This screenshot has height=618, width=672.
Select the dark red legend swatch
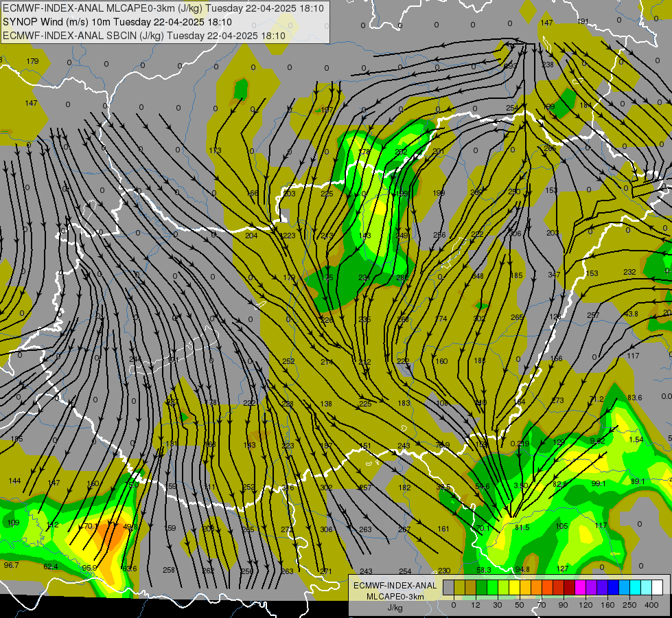pyautogui.click(x=569, y=588)
